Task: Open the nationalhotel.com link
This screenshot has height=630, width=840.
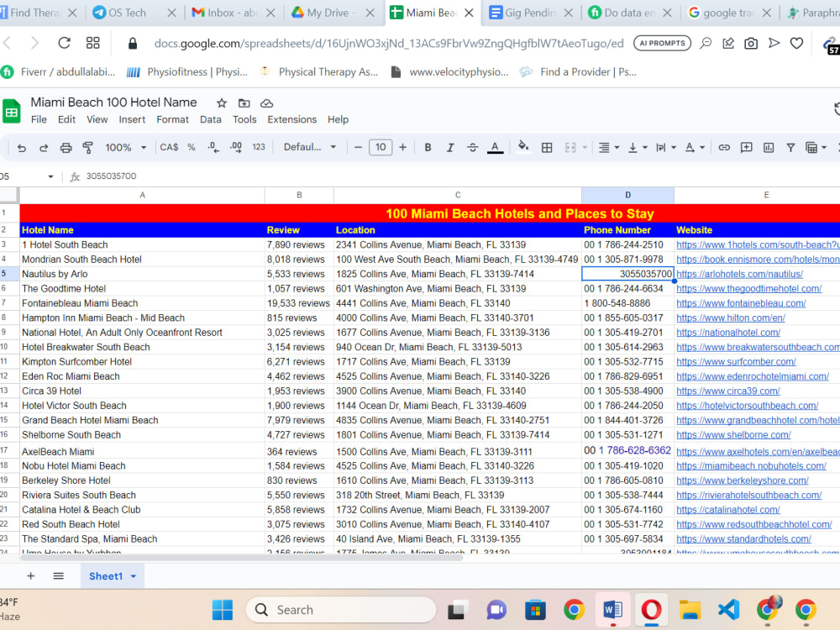Action: [x=728, y=332]
